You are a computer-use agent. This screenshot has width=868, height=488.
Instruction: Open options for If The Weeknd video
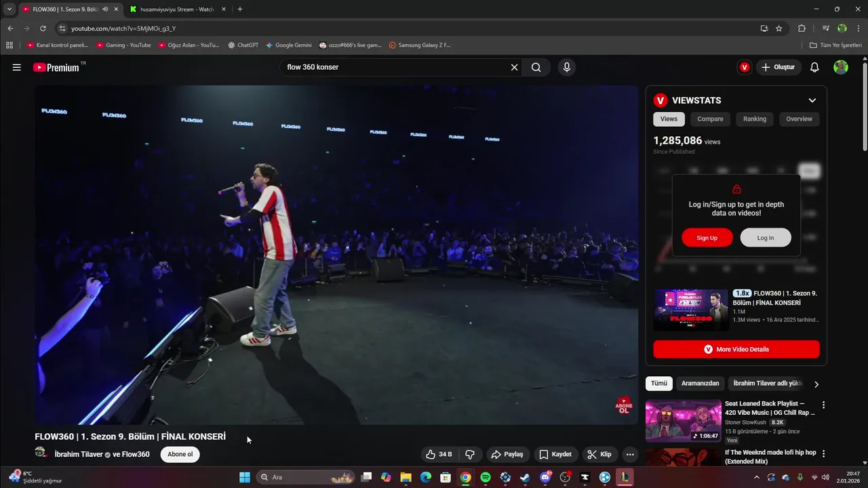824,453
